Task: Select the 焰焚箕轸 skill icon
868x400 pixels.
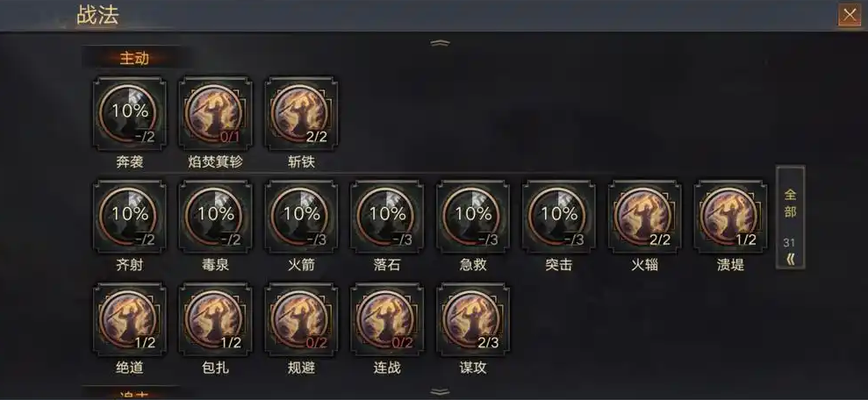Action: tap(215, 114)
